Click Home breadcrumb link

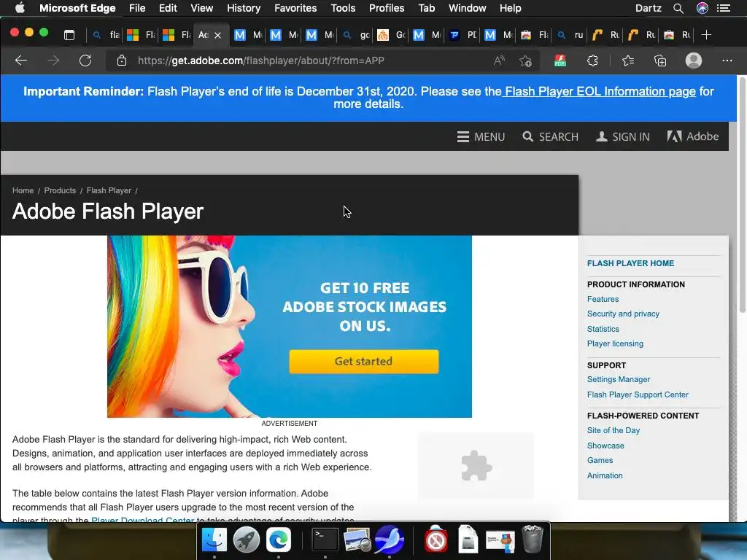pos(23,190)
